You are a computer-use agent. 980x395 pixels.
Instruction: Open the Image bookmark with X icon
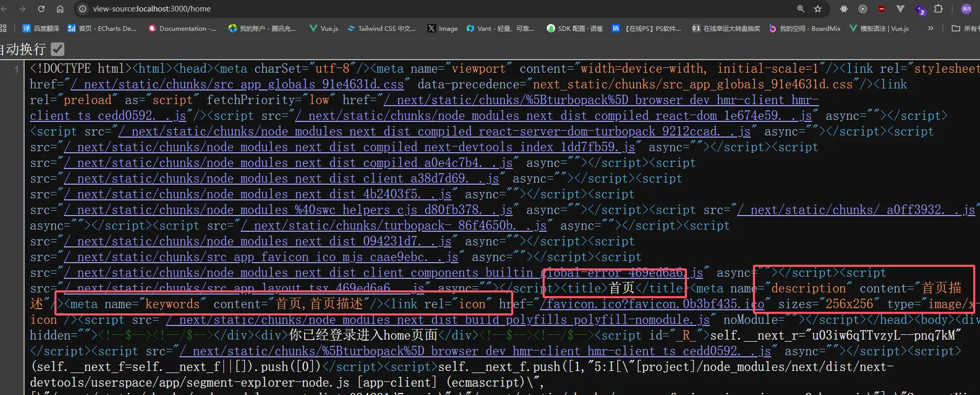point(443,28)
